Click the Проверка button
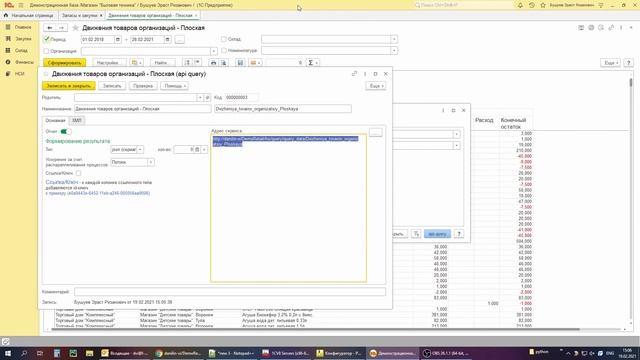640x360 pixels. 143,86
